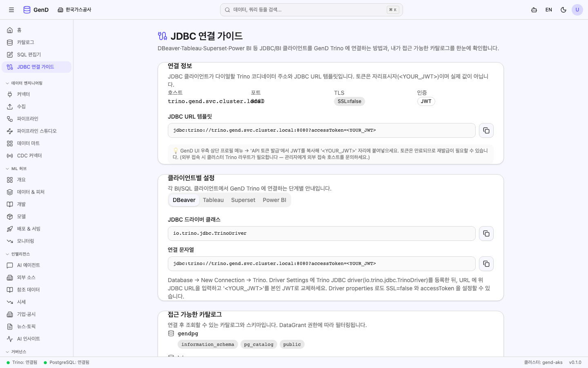Copy the JDBC 드라이버 클래스 value
The width and height of the screenshot is (588, 368).
(486, 233)
